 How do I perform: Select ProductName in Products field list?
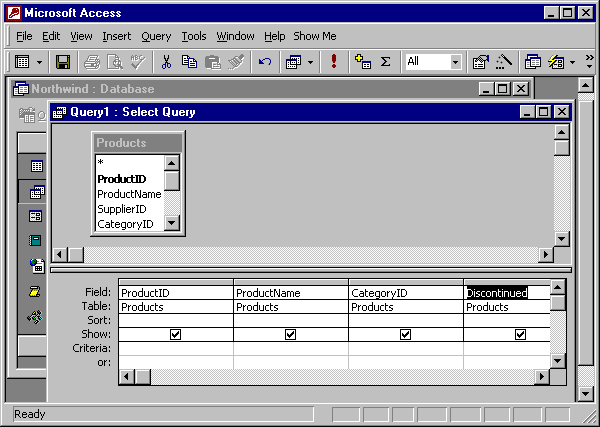(x=130, y=194)
